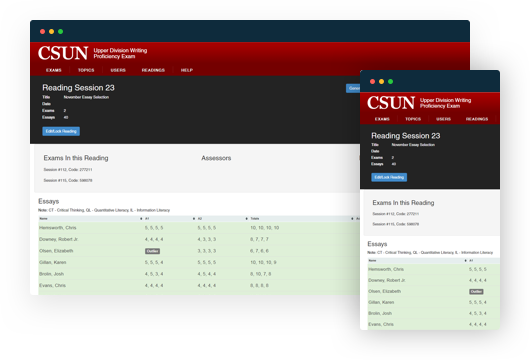This screenshot has width=530, height=360.
Task: Open Session #115 link in front window
Action: click(x=395, y=224)
